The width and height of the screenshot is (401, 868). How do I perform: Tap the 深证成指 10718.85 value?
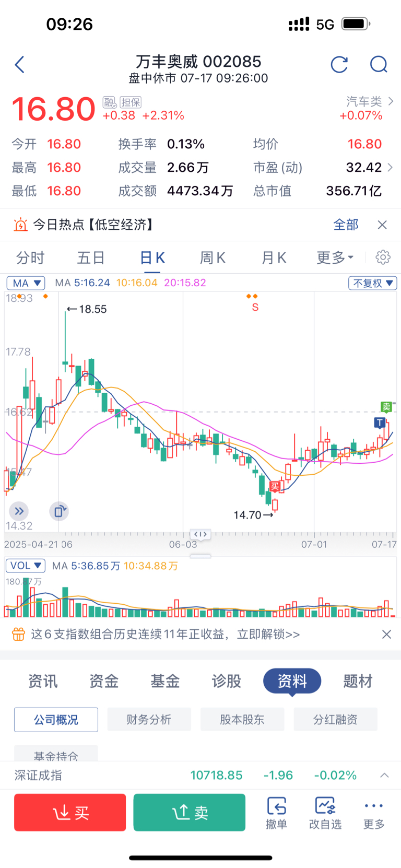point(216,776)
